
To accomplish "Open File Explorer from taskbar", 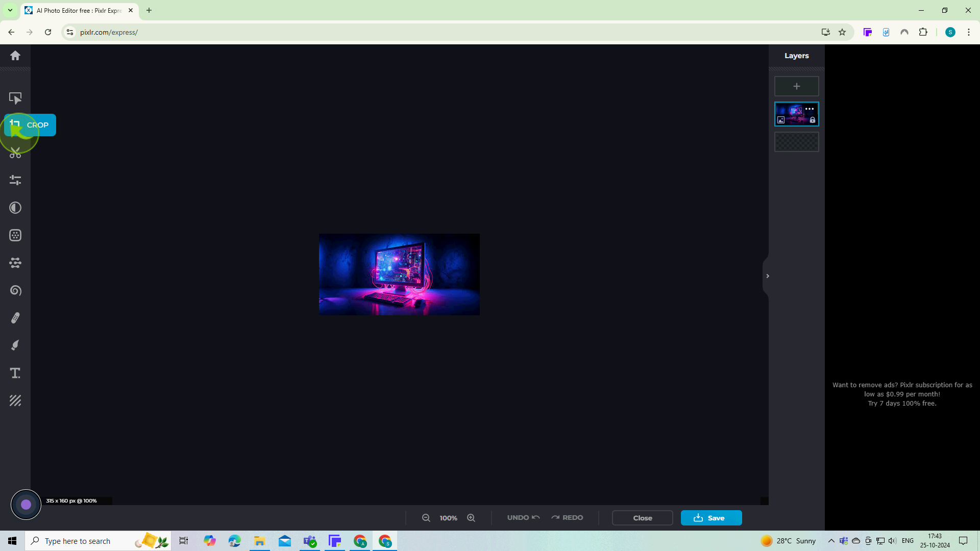I will pos(260,541).
